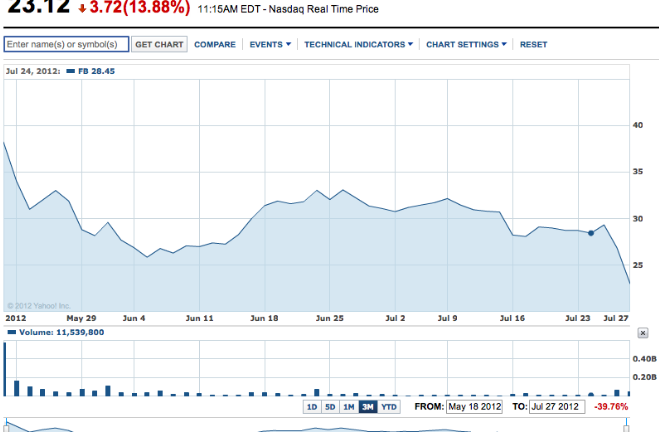Select the 1D time range

(x=312, y=407)
